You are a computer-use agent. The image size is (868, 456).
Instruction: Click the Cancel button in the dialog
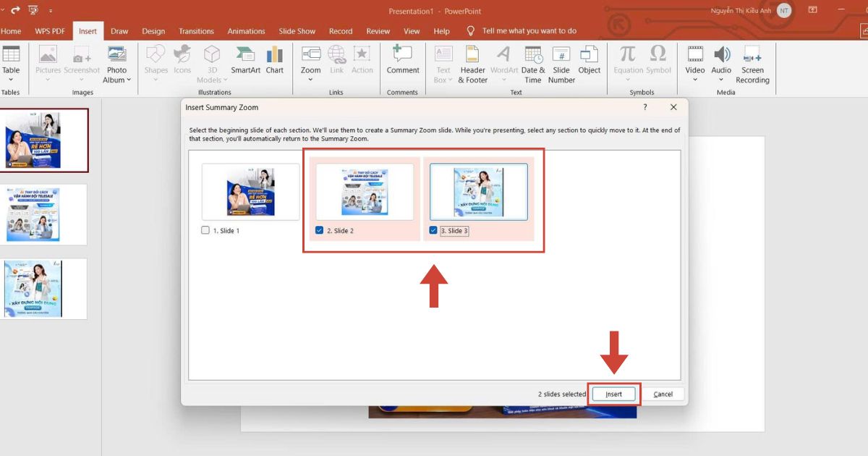coord(663,394)
